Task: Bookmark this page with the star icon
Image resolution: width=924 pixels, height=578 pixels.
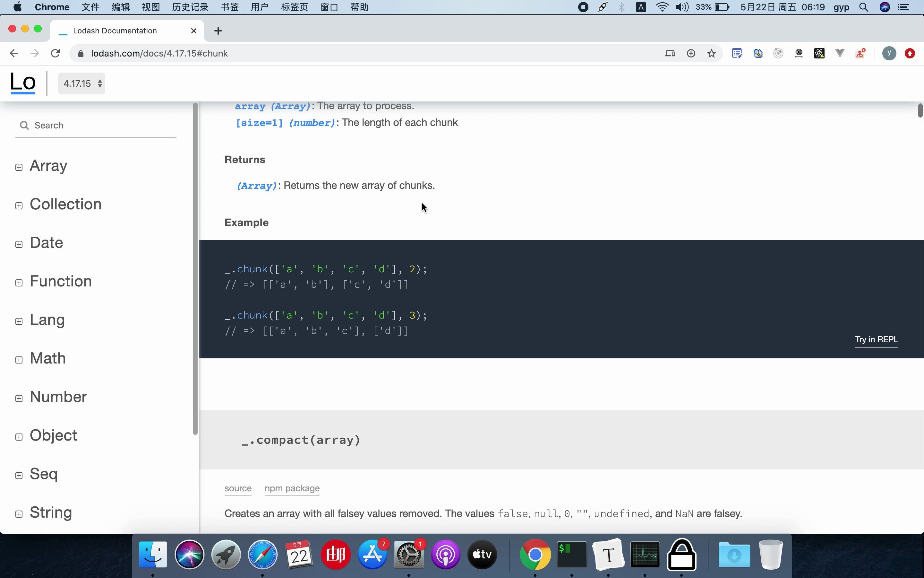Action: (x=711, y=53)
